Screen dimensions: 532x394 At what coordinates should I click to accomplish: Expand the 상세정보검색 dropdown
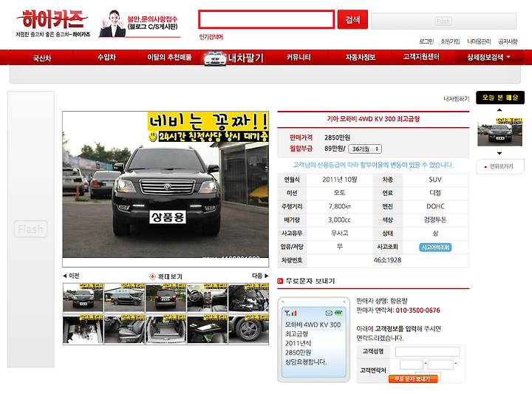(x=488, y=58)
